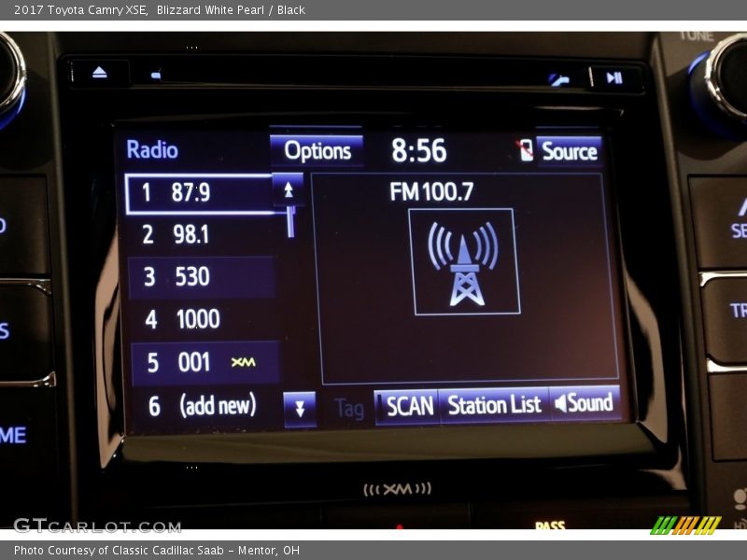Page preset list up with arrow

point(289,190)
